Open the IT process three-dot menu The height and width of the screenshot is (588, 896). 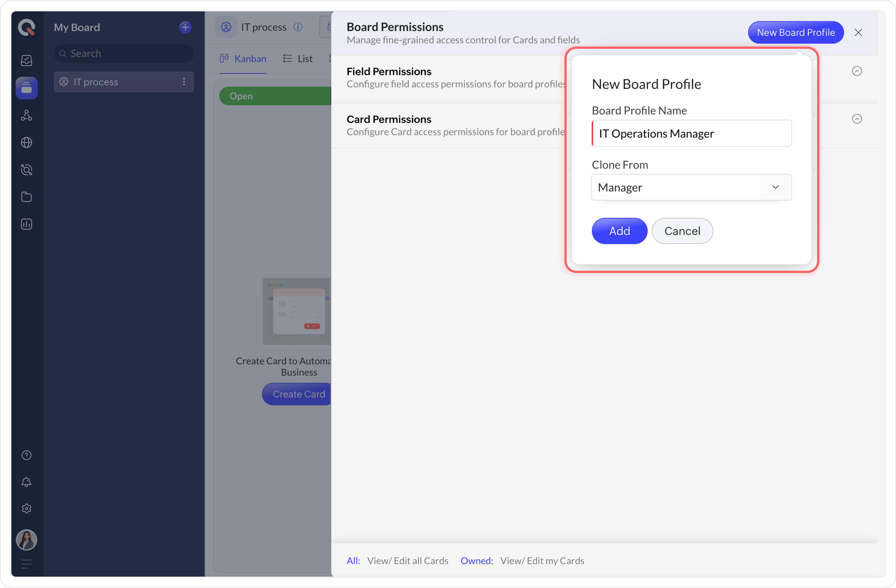click(x=184, y=82)
